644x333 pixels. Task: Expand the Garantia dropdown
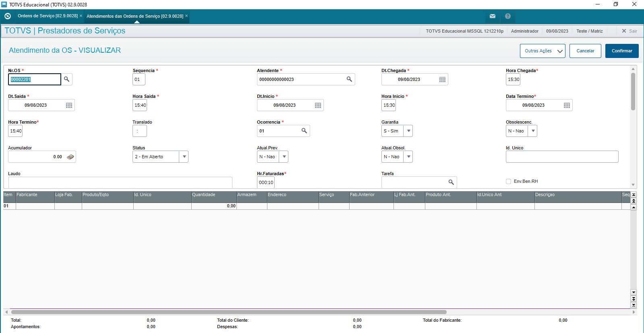click(x=408, y=131)
